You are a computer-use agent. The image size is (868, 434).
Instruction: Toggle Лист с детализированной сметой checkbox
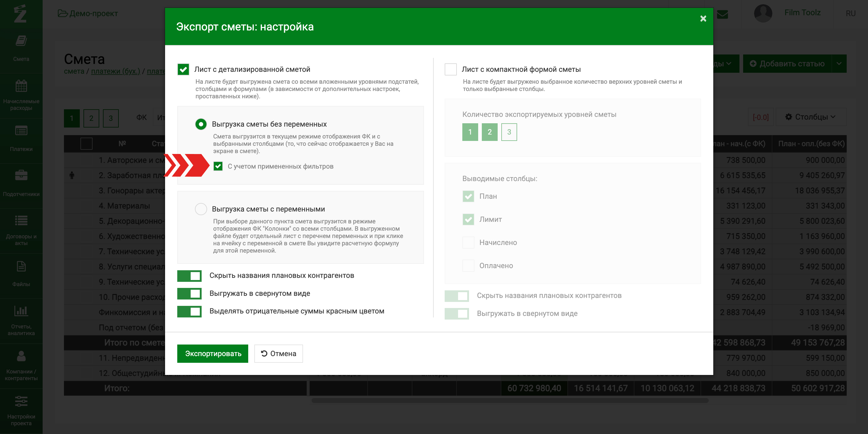tap(183, 69)
